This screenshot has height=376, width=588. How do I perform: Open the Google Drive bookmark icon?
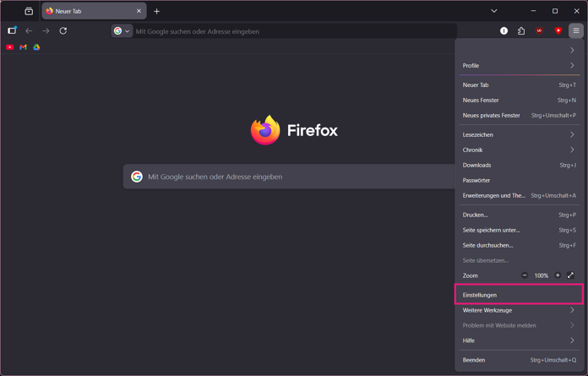pyautogui.click(x=36, y=47)
